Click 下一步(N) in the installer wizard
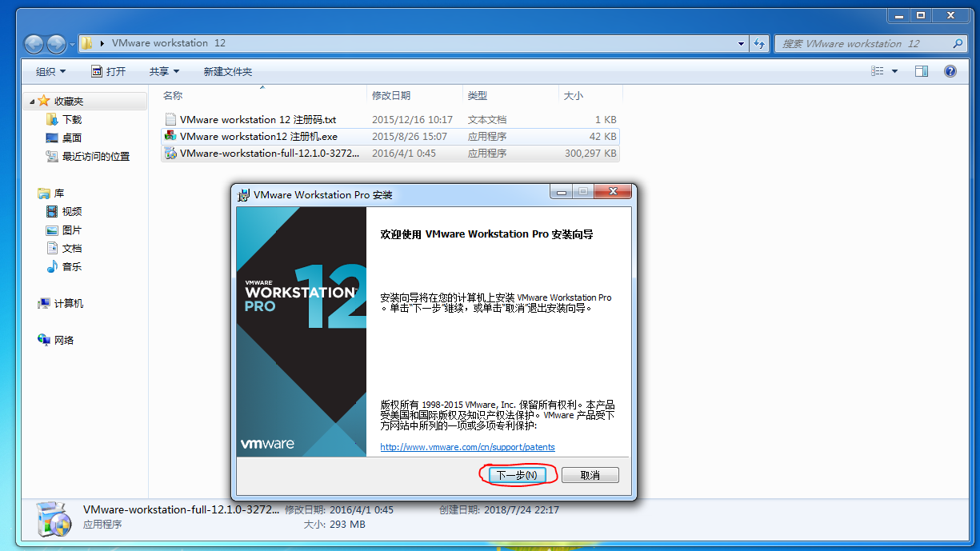Viewport: 980px width, 551px height. (516, 475)
